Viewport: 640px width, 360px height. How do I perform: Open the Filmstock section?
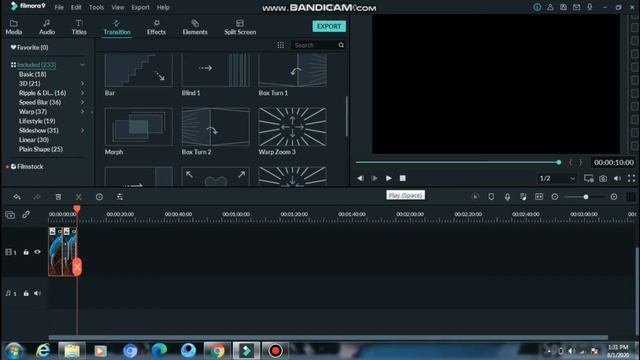click(x=27, y=167)
